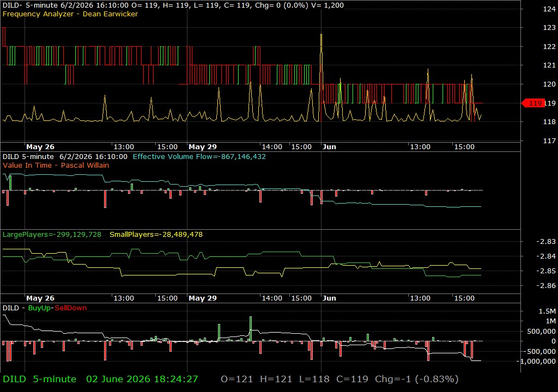Image resolution: width=558 pixels, height=392 pixels.
Task: Click 'Jun' on the lower time axis
Action: [x=329, y=298]
